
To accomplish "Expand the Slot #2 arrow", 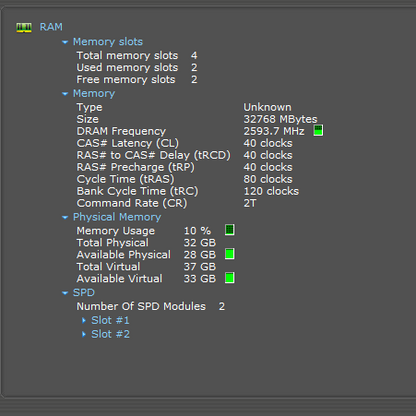I will pos(84,334).
